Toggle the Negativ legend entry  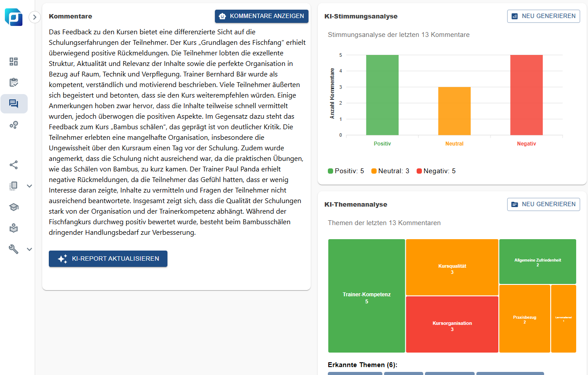tap(436, 171)
